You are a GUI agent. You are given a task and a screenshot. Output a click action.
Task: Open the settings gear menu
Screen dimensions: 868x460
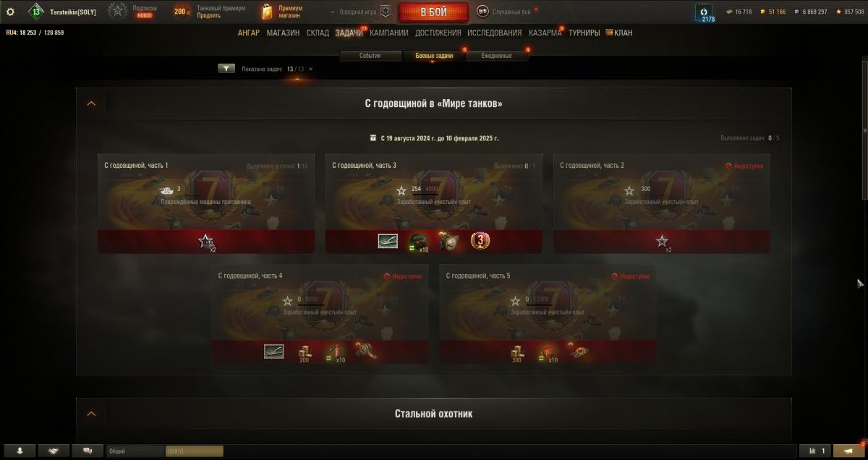10,12
